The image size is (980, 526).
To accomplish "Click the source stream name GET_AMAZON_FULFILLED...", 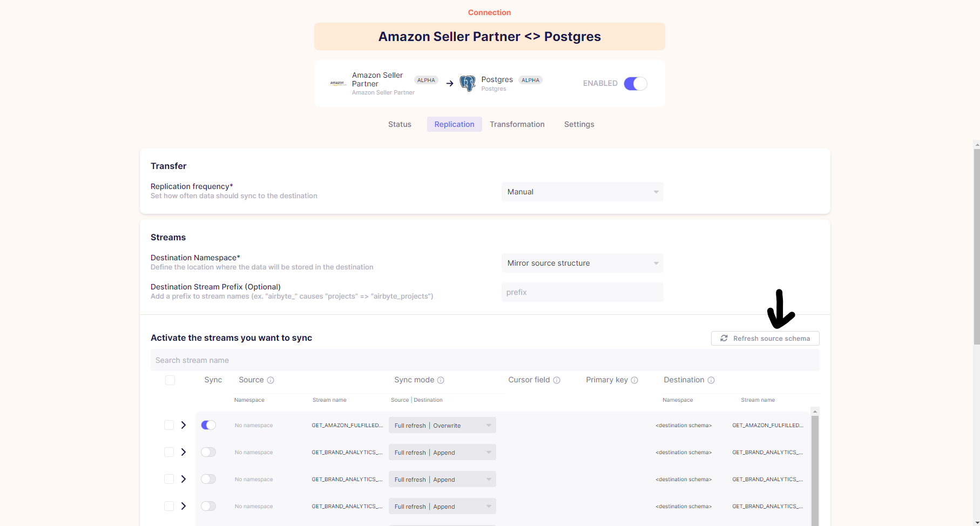I will click(x=347, y=426).
